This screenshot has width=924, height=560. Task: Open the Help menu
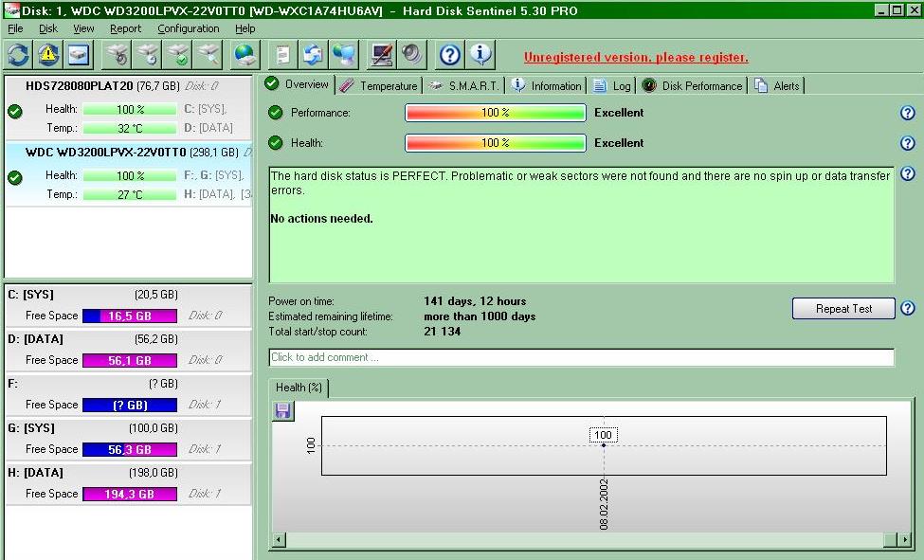245,28
